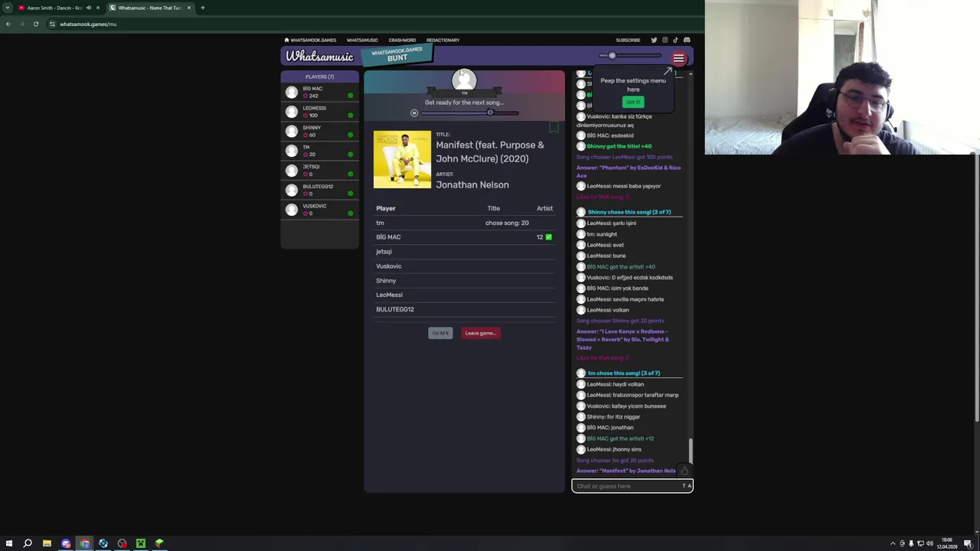Click BIG MAC's green artist checkmark

click(x=548, y=237)
